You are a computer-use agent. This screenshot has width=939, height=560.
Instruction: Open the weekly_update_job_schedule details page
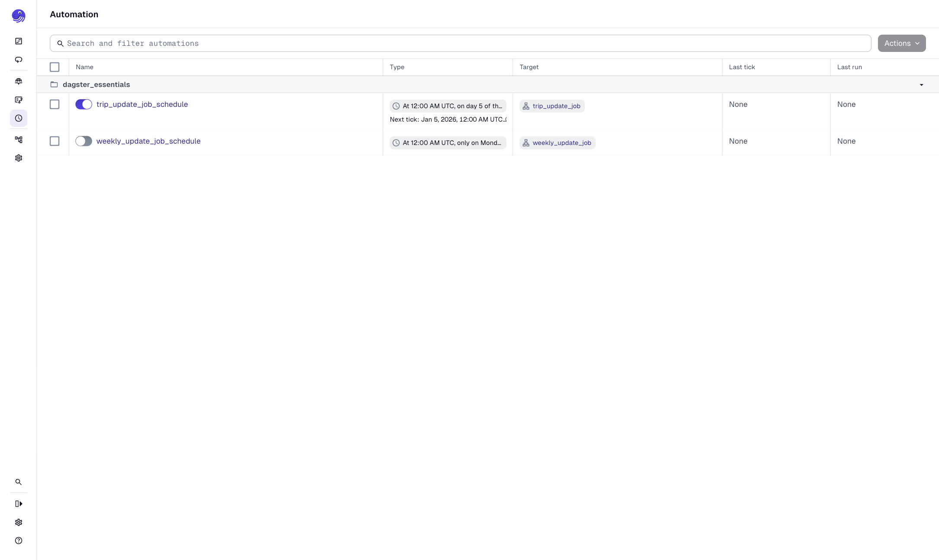tap(148, 141)
